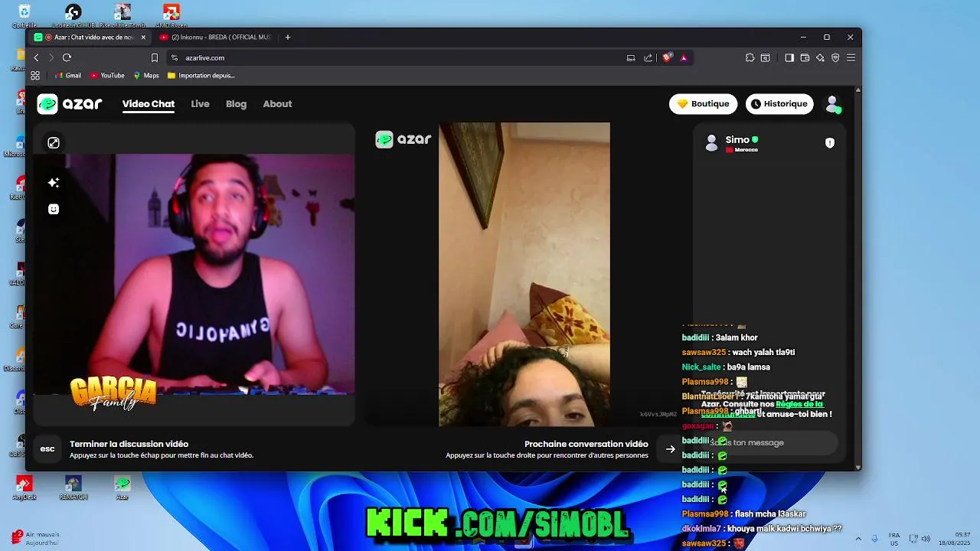
Task: Open the sparkle effects icon
Action: point(54,182)
